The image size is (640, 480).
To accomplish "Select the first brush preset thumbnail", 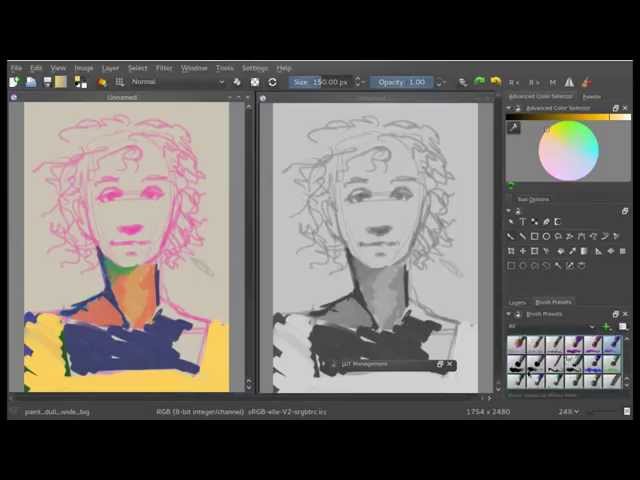I will pyautogui.click(x=516, y=344).
